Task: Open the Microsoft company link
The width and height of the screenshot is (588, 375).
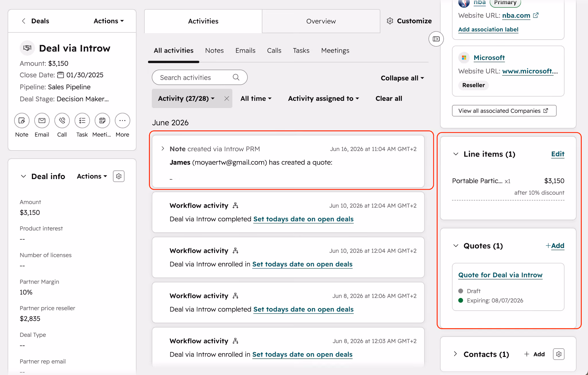Action: click(x=489, y=57)
